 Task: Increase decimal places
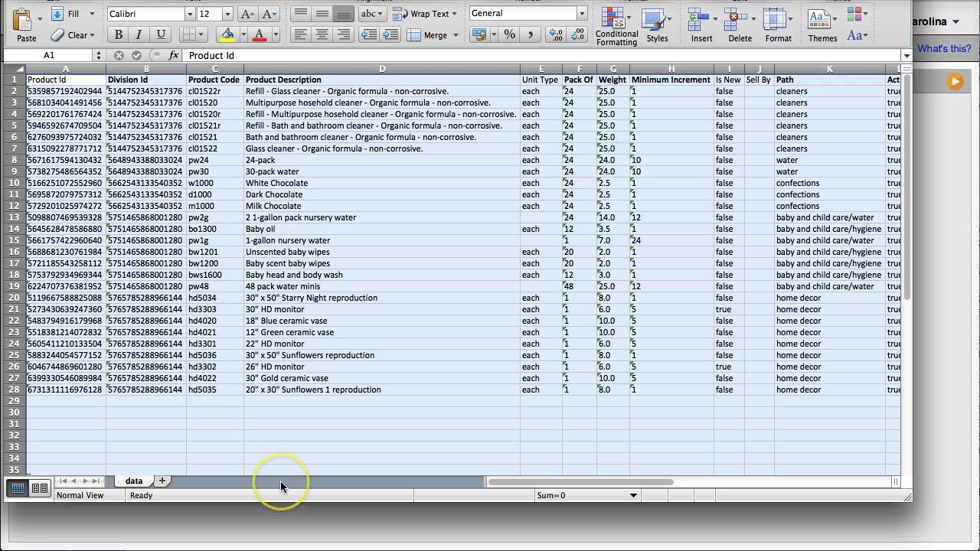(557, 35)
